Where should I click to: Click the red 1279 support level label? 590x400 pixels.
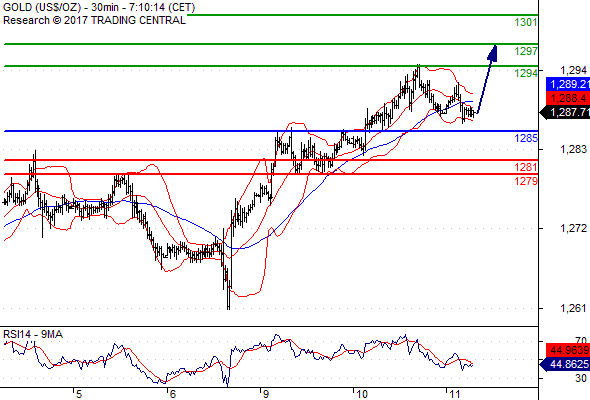[x=526, y=181]
